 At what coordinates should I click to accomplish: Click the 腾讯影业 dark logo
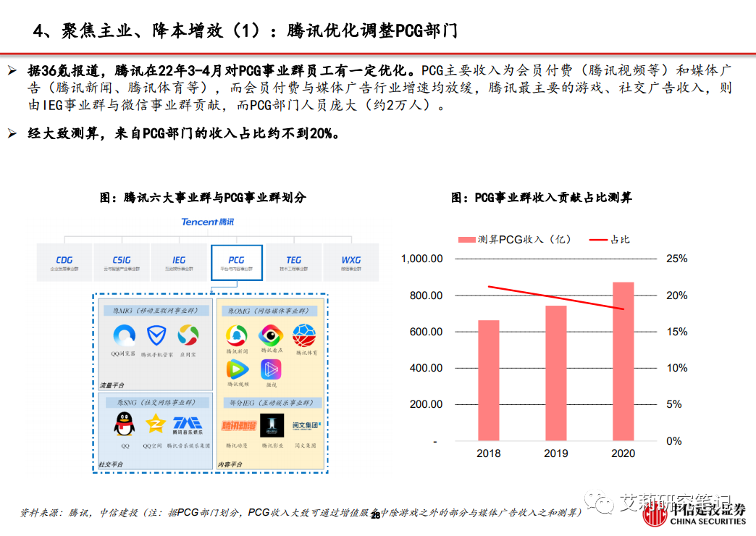[272, 425]
